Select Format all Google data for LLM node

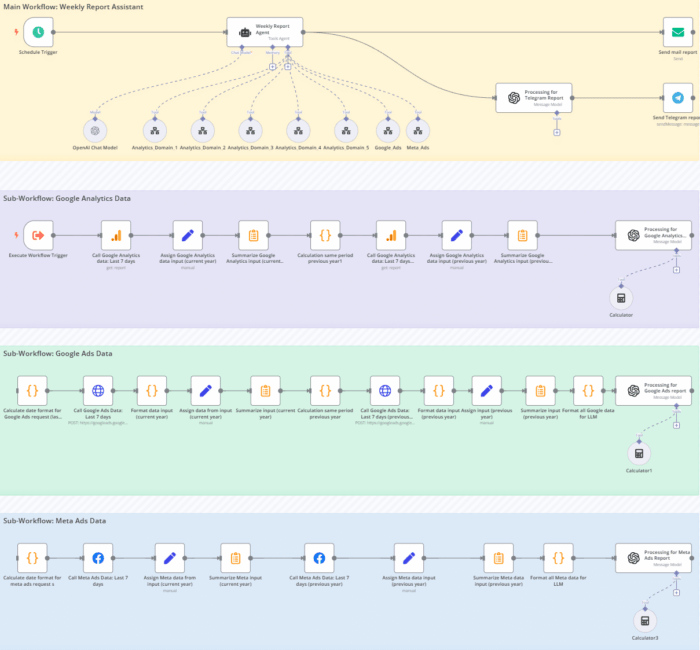(x=588, y=391)
